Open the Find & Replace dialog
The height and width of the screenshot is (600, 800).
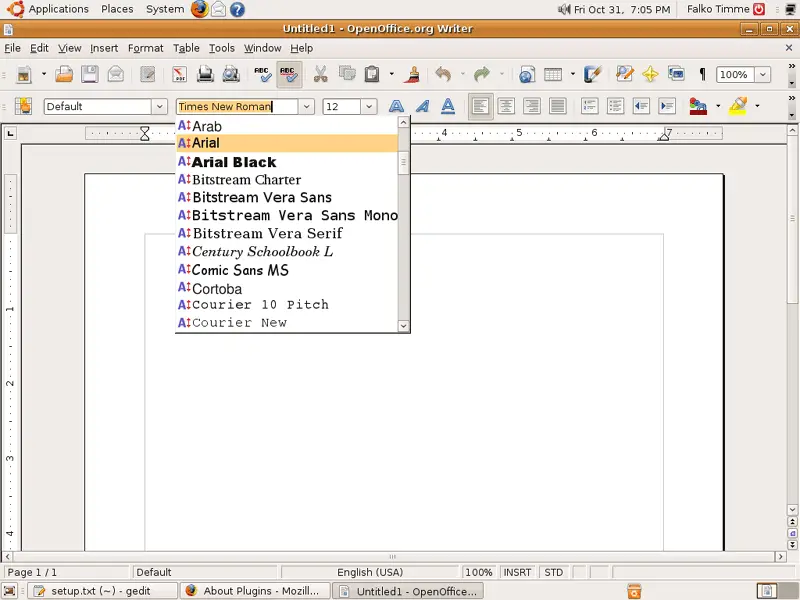point(624,74)
